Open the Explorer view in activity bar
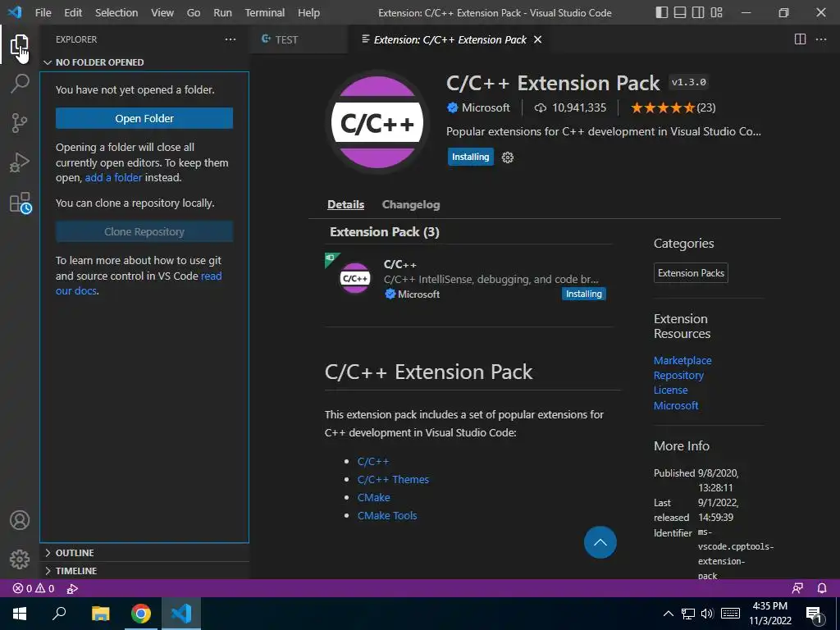The width and height of the screenshot is (840, 630). 20,44
